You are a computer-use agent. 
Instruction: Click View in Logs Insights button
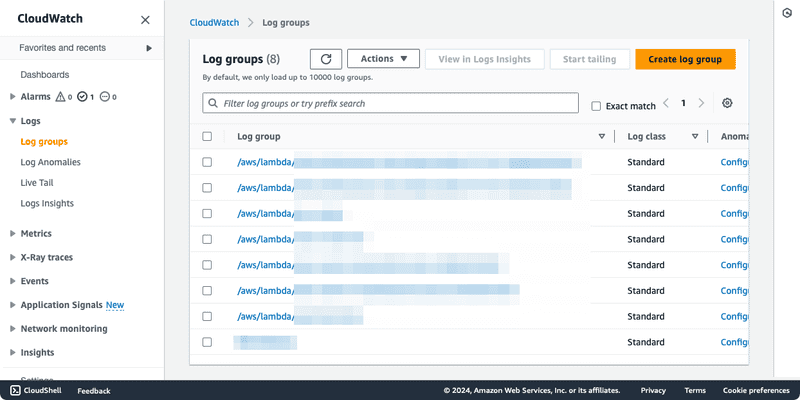coord(485,59)
